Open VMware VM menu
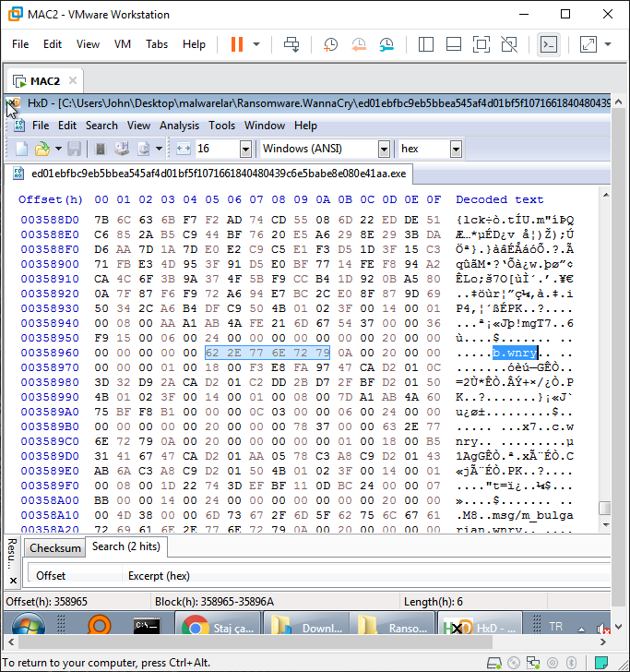This screenshot has width=630, height=672. coord(123,44)
